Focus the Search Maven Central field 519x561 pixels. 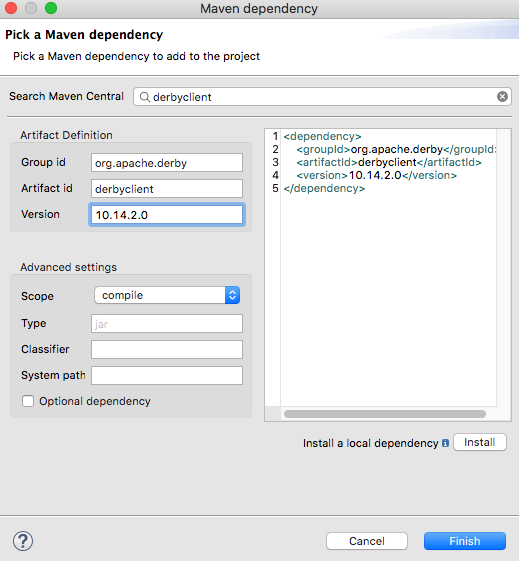[322, 97]
